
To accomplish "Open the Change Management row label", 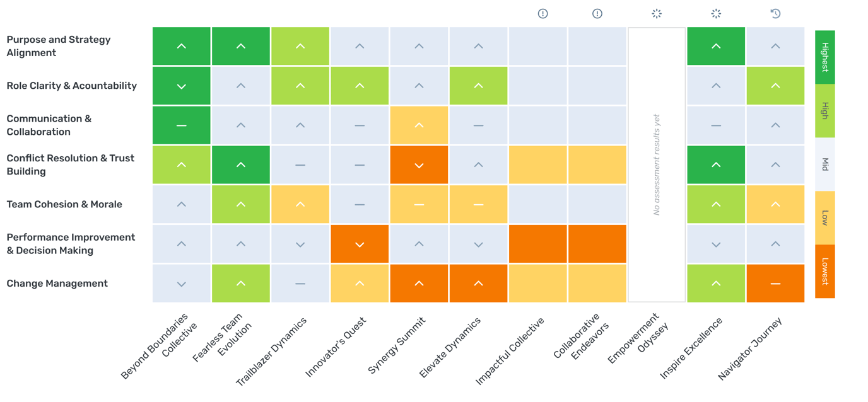I will (57, 284).
